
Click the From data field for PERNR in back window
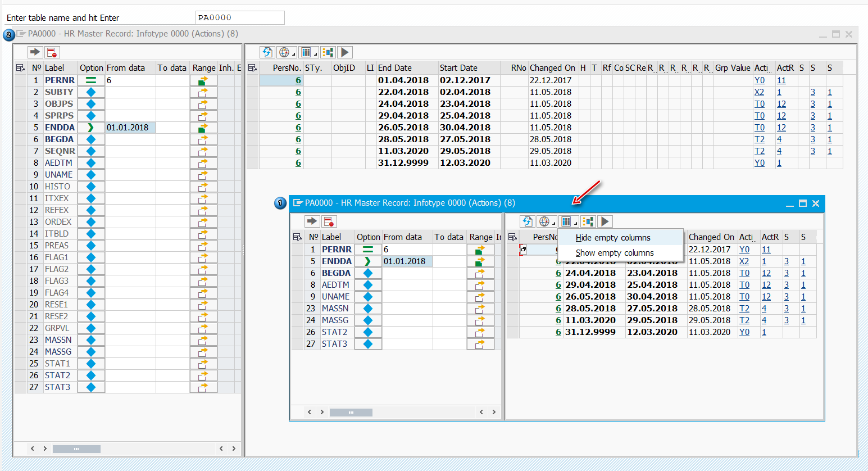coord(130,80)
